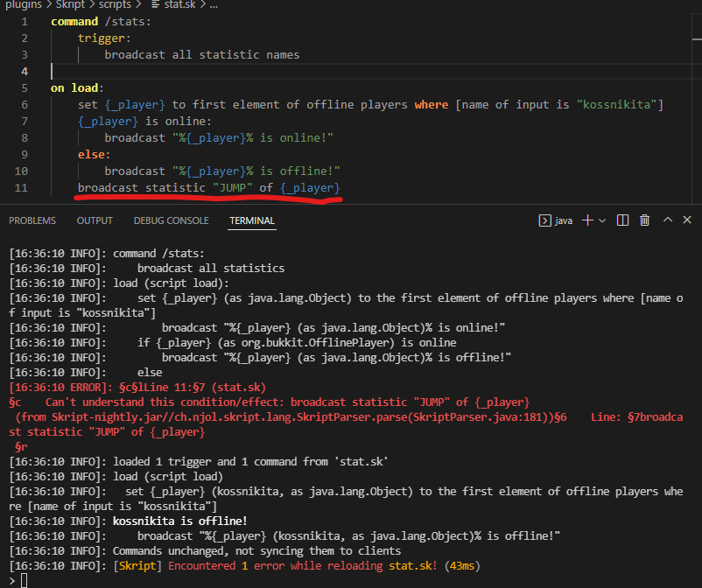Click the 'scripts' breadcrumb folder
Screen dimensions: 702x588
point(115,4)
